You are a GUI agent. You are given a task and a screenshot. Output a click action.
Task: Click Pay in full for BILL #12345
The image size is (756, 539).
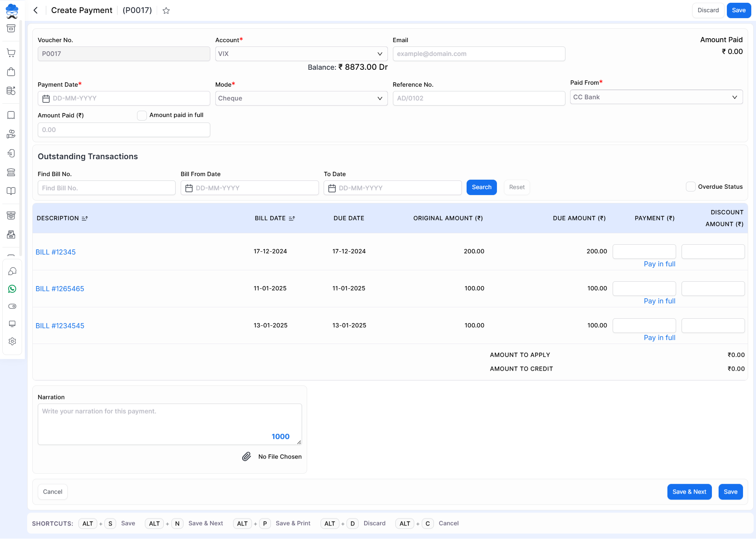(660, 264)
